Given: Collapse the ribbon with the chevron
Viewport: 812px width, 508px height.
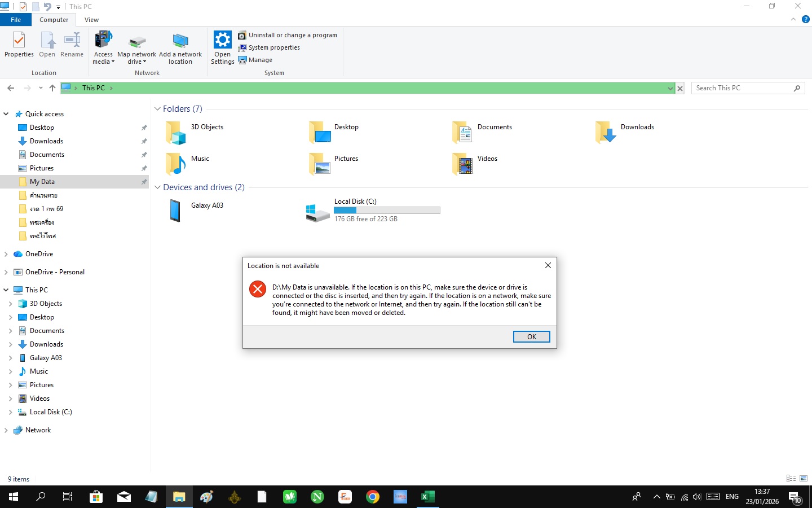Looking at the screenshot, I should 793,19.
